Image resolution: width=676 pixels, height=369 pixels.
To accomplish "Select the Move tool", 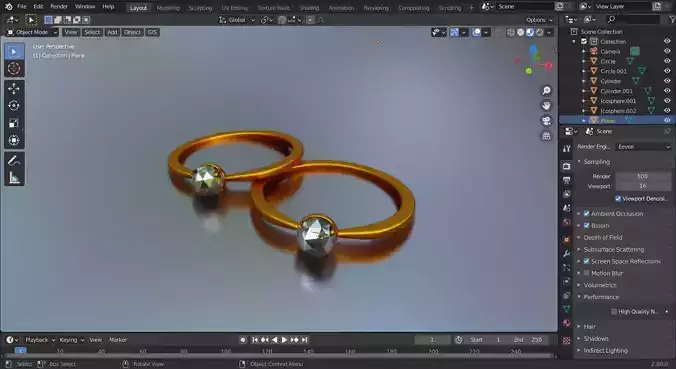I will (14, 88).
